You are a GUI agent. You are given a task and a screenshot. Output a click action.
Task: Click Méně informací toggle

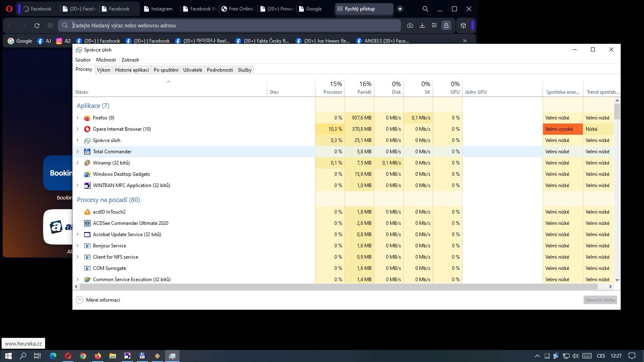click(x=98, y=300)
